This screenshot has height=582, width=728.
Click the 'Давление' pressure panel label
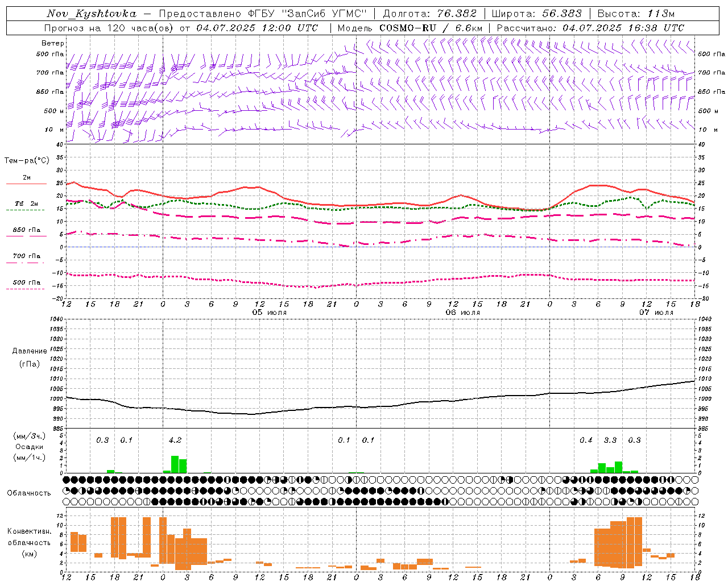30,351
